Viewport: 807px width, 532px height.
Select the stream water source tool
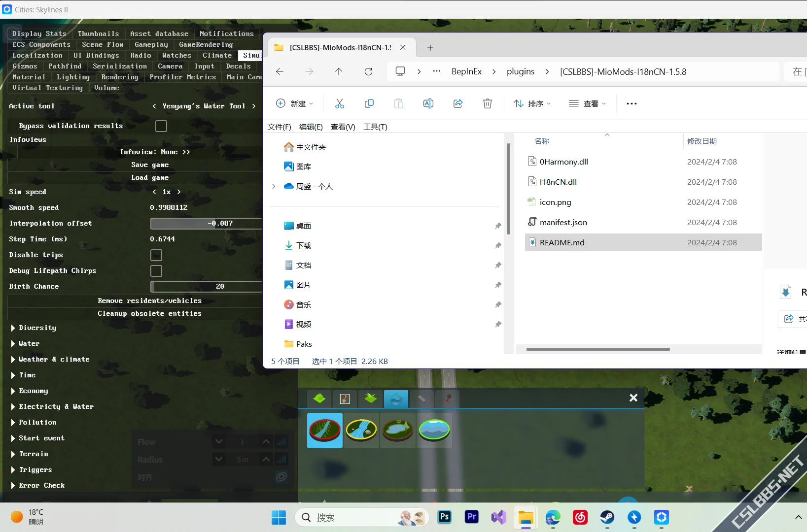pyautogui.click(x=324, y=430)
